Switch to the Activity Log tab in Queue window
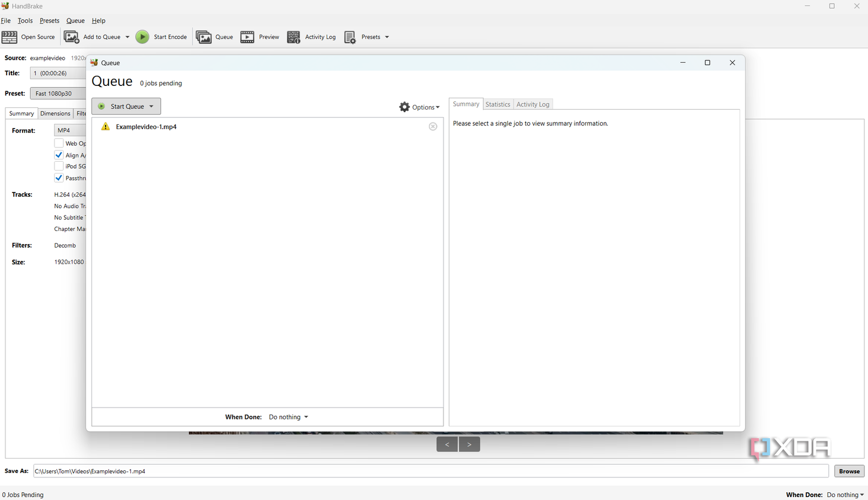Screen dimensions: 868x500 [x=533, y=104]
